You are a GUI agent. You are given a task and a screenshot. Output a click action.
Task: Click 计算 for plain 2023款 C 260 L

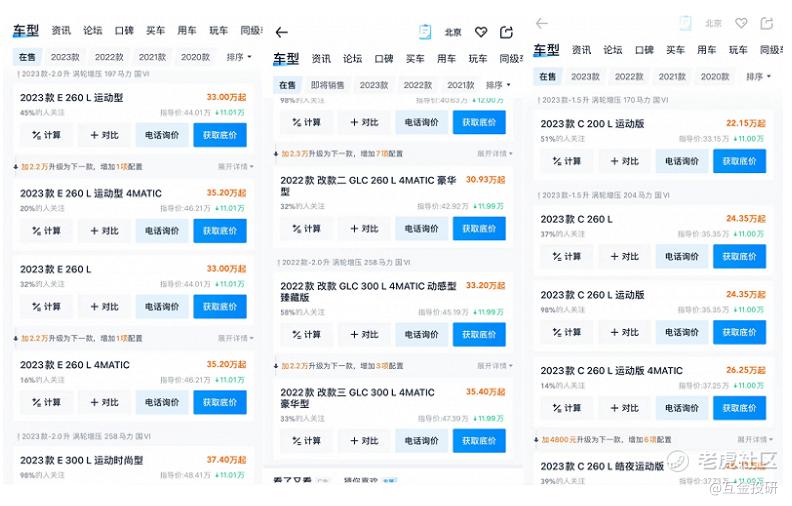click(566, 257)
